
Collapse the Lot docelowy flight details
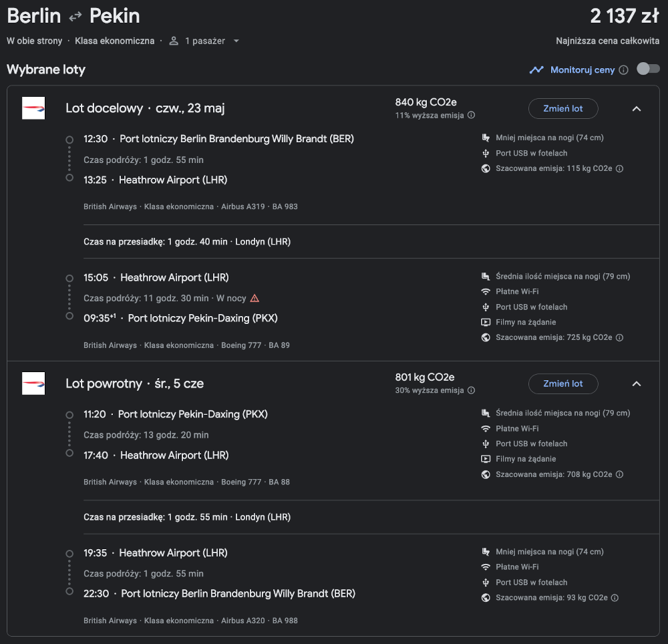pyautogui.click(x=637, y=109)
